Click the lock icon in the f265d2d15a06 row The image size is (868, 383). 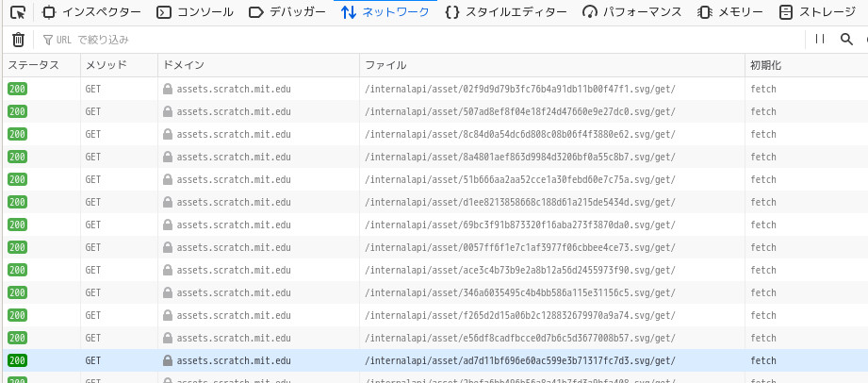point(168,315)
